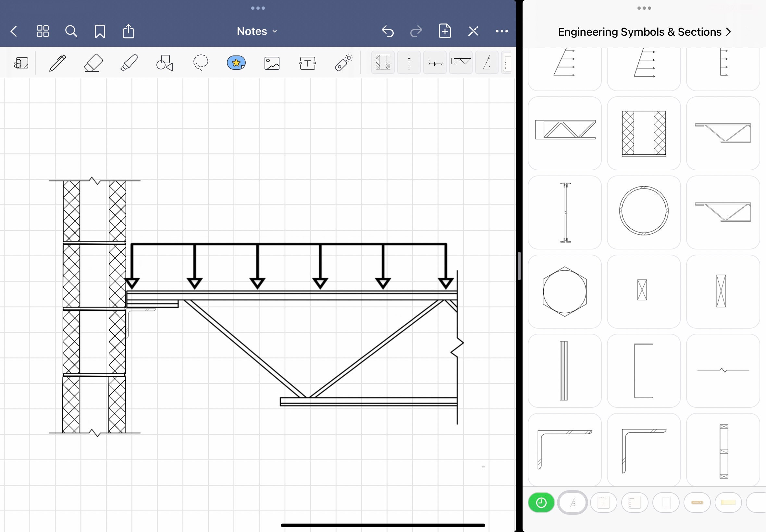The width and height of the screenshot is (766, 532).
Task: Select the Text box tool
Action: (307, 63)
